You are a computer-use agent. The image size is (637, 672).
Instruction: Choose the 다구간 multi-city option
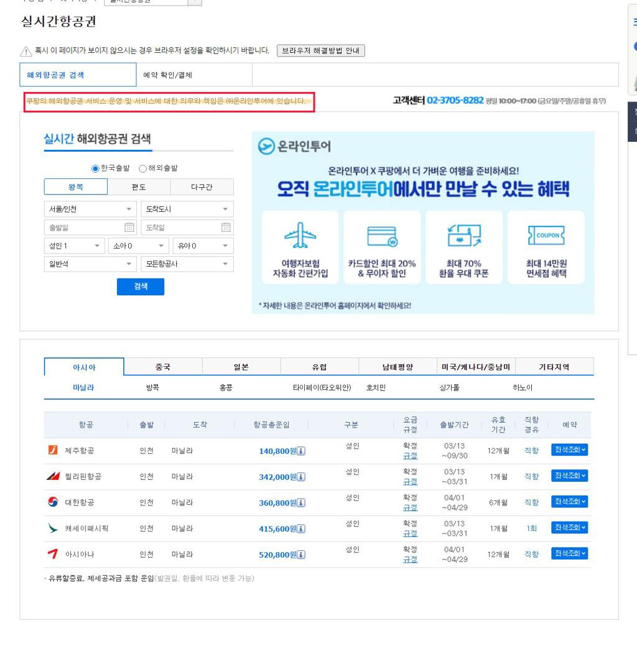(202, 187)
